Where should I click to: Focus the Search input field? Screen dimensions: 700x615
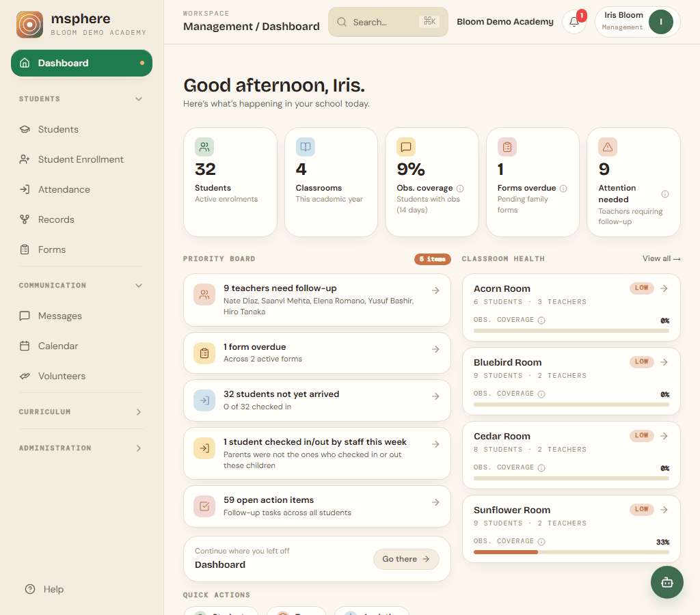[388, 22]
